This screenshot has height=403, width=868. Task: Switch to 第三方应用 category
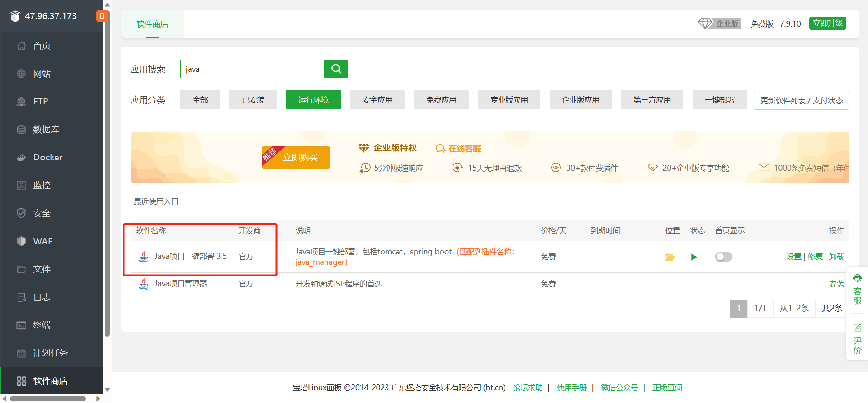tap(651, 100)
